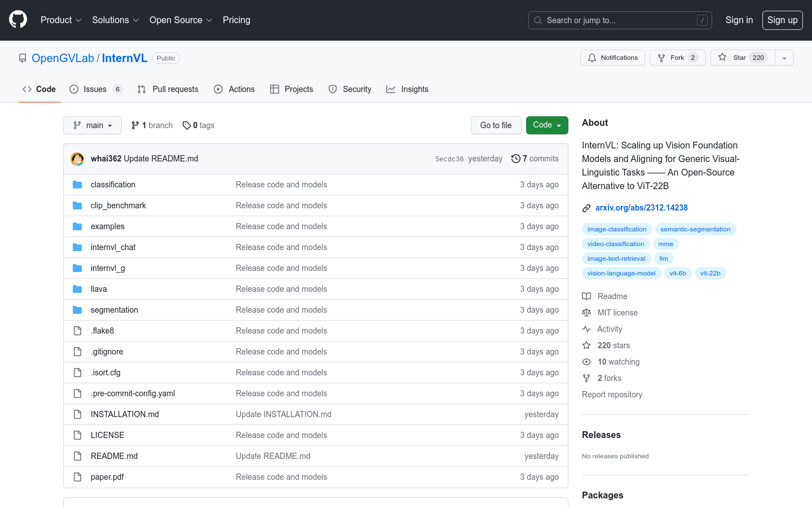812x508 pixels.
Task: Switch to the Pull requests tab
Action: coord(168,89)
